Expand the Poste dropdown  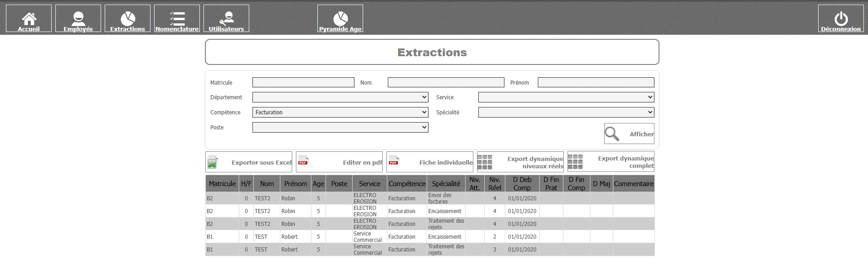340,127
